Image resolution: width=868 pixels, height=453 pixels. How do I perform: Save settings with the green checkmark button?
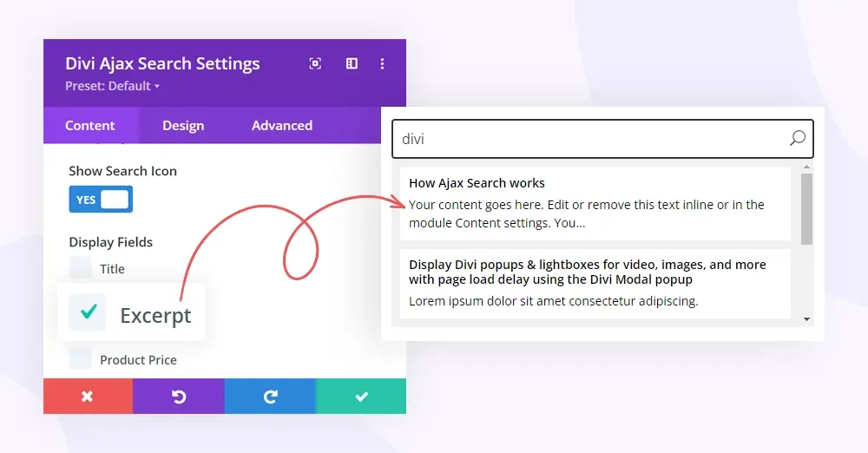[x=361, y=397]
